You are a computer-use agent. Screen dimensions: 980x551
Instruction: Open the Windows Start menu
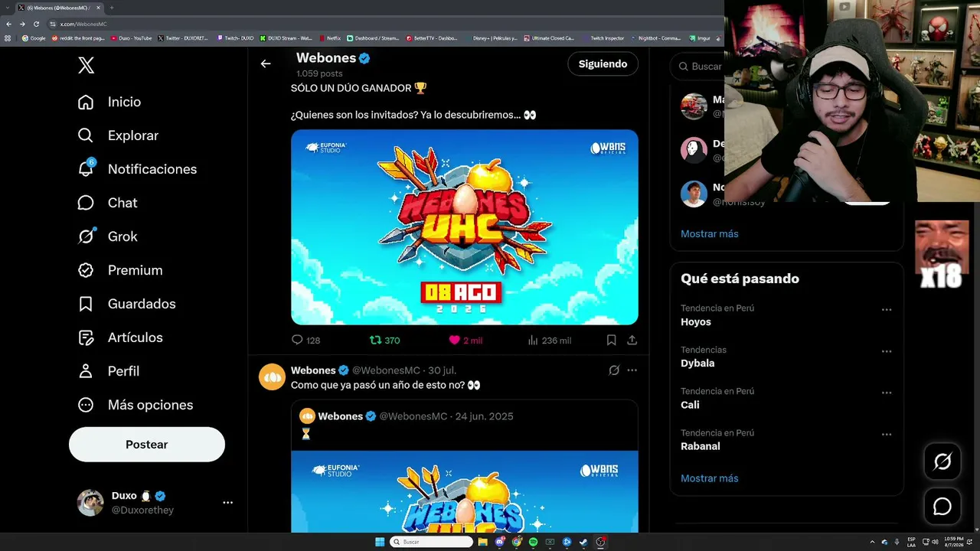click(380, 542)
